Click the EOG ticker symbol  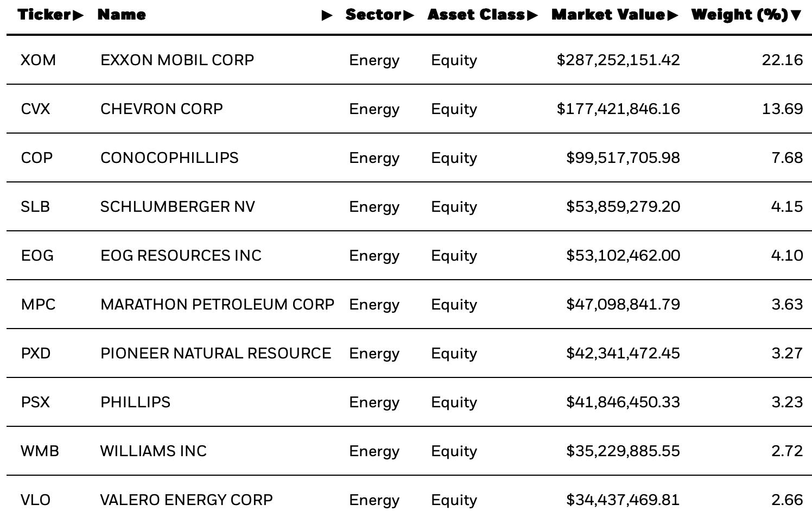point(37,255)
